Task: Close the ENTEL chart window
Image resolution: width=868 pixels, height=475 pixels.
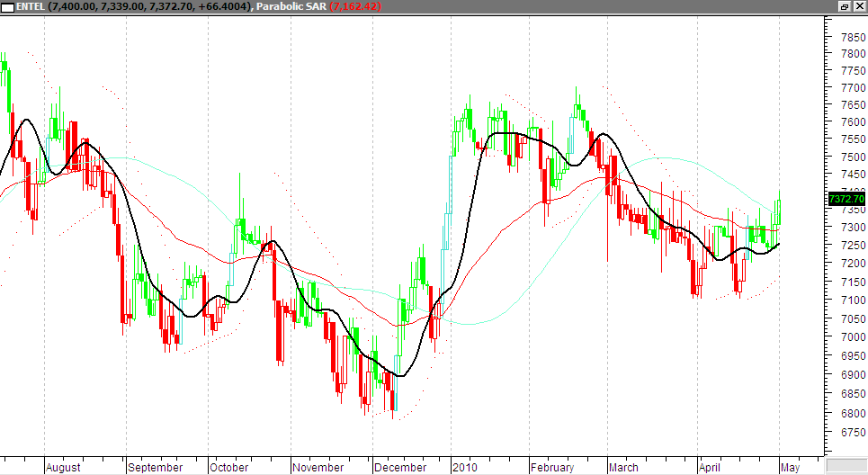Action: click(859, 6)
